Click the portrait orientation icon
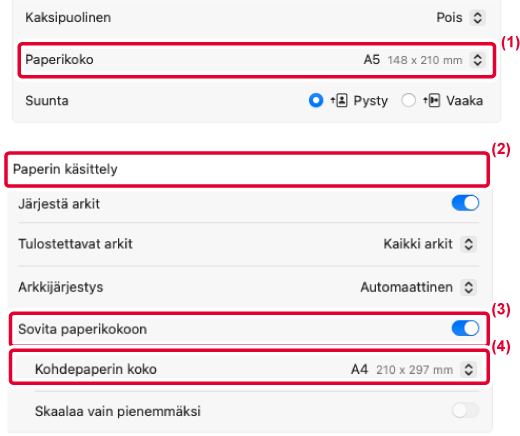The width and height of the screenshot is (520, 436). tap(339, 100)
